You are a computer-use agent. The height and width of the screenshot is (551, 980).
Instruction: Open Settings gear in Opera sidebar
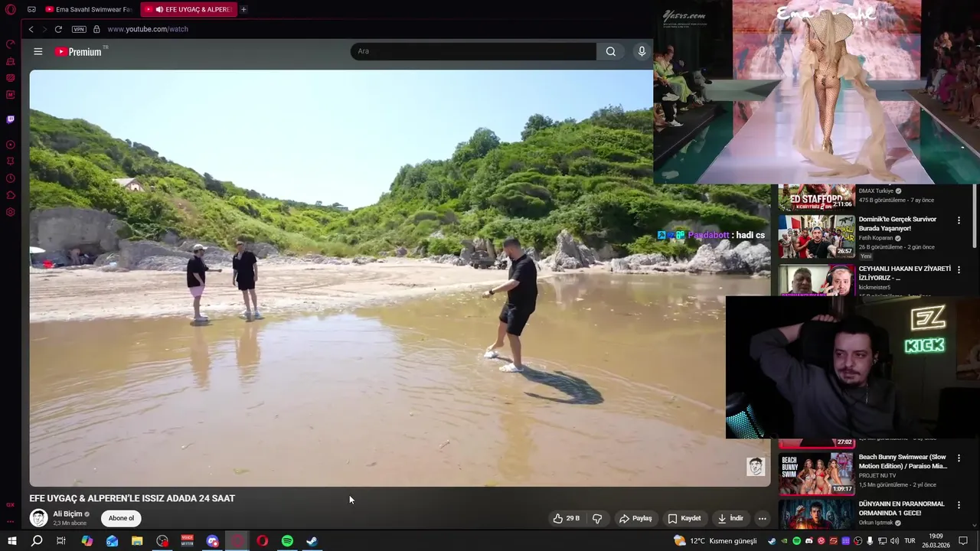pos(11,212)
